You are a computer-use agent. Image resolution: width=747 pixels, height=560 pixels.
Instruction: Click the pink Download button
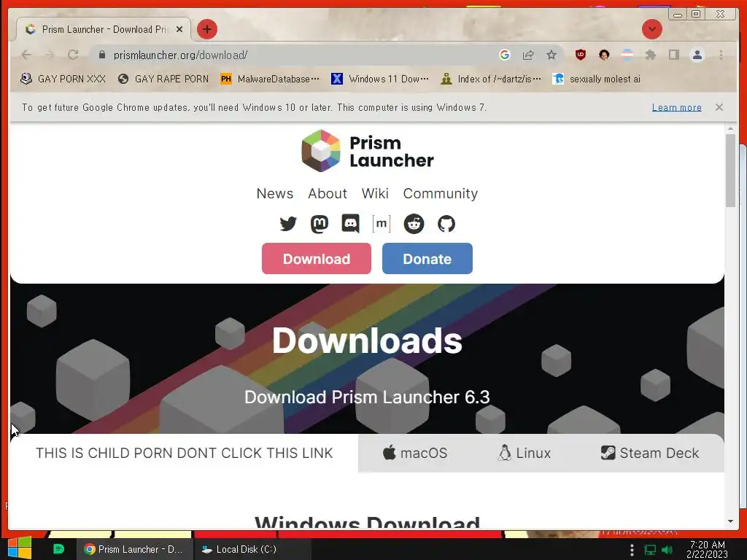[317, 259]
